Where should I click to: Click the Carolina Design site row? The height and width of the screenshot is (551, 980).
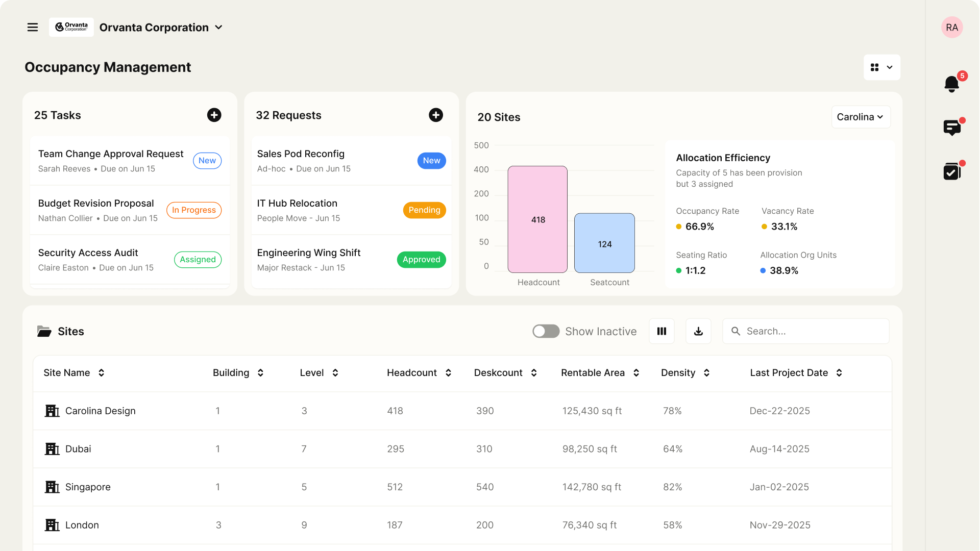[101, 411]
